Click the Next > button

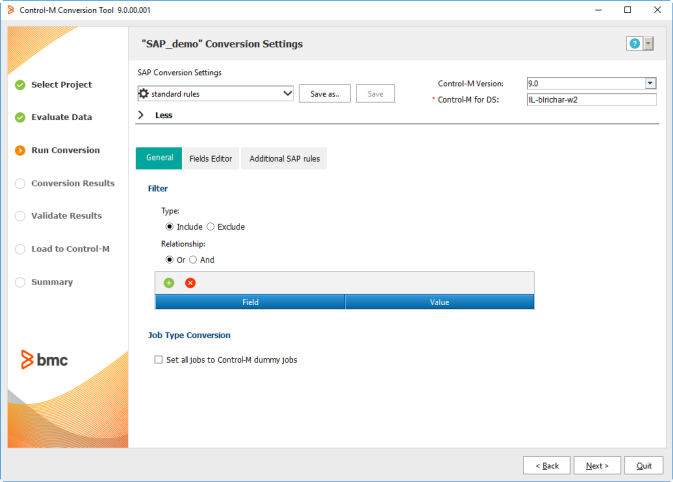tap(597, 466)
